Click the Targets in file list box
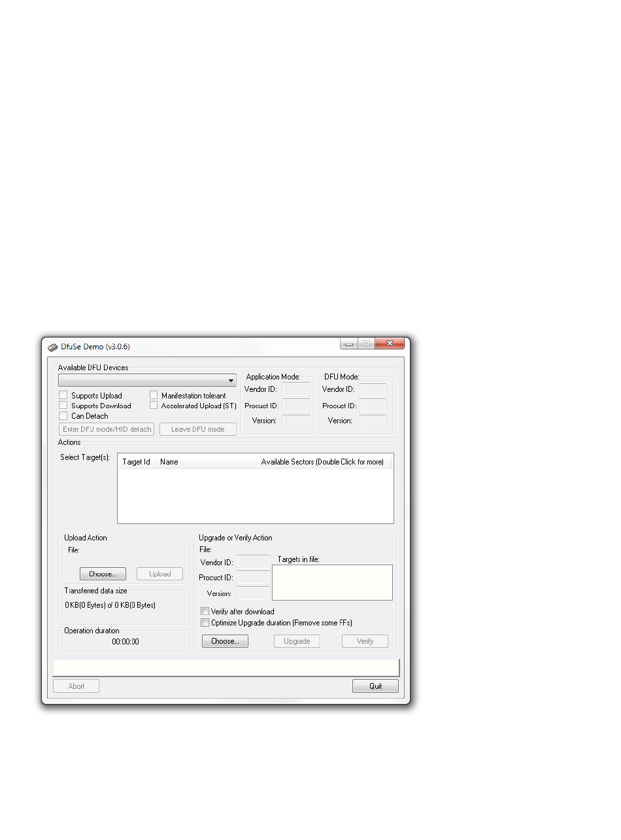Viewport: 621px width, 840px height. [333, 582]
